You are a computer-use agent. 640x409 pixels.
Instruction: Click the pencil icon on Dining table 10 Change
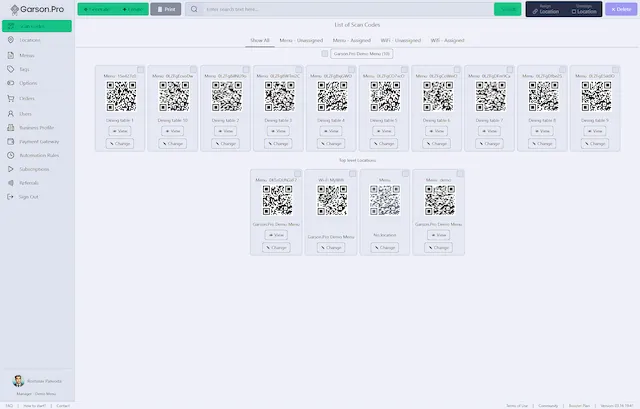click(164, 144)
